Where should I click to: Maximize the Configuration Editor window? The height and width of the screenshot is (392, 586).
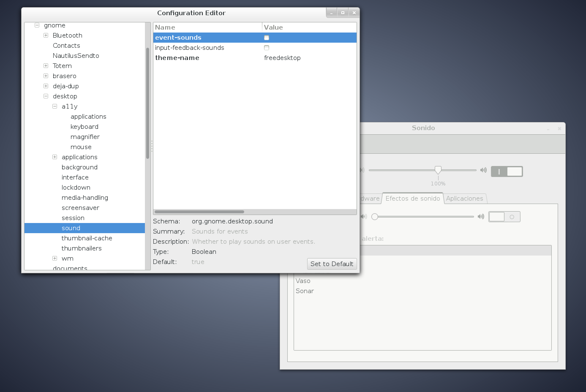coord(343,13)
